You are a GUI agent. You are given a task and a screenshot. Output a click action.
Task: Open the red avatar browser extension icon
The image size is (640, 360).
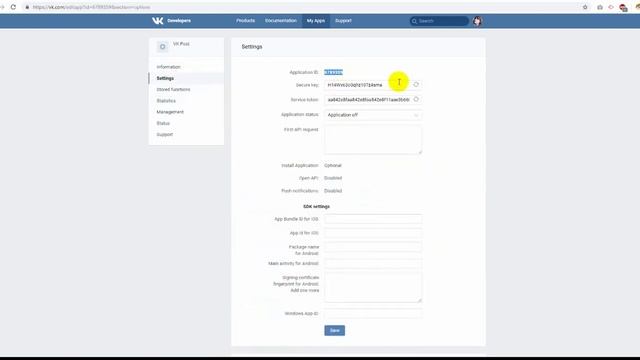[623, 7]
